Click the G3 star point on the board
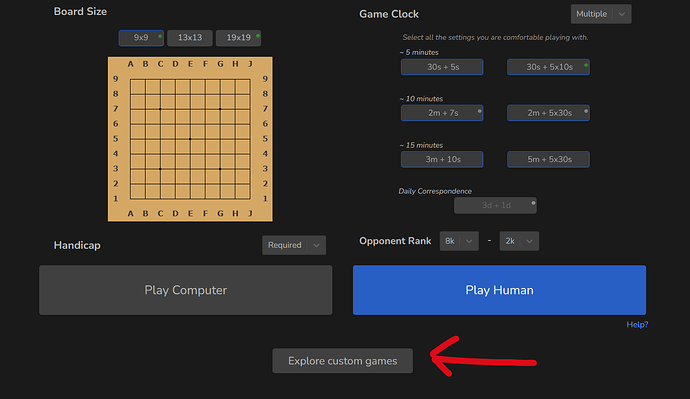Screen dimensions: 690x399 (220, 169)
